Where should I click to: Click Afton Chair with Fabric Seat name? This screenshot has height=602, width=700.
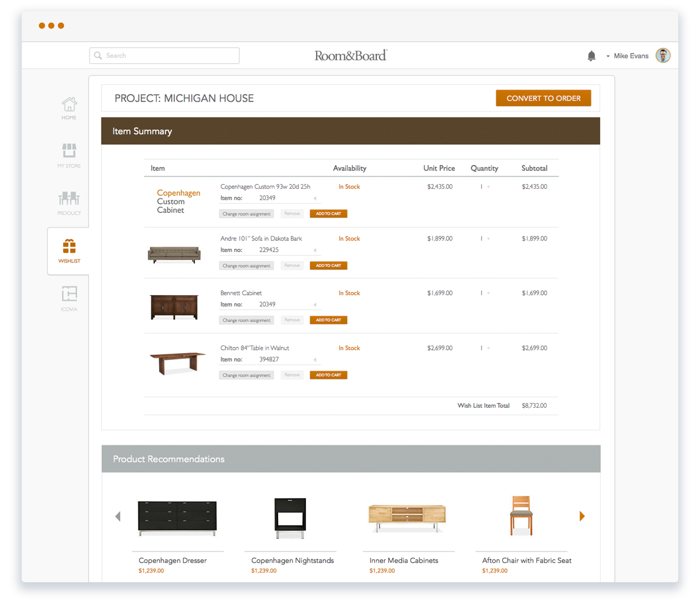click(527, 560)
